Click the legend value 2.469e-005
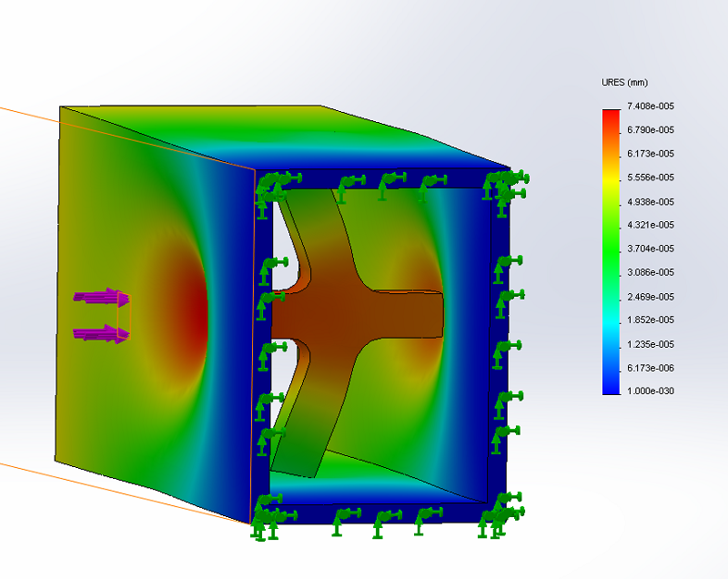Image resolution: width=728 pixels, height=579 pixels. [x=650, y=297]
